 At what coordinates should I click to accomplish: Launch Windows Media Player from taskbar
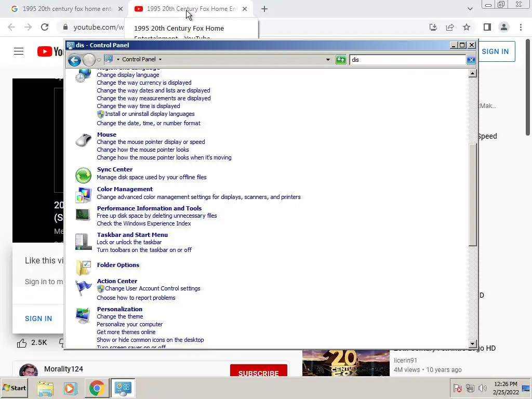(71, 388)
